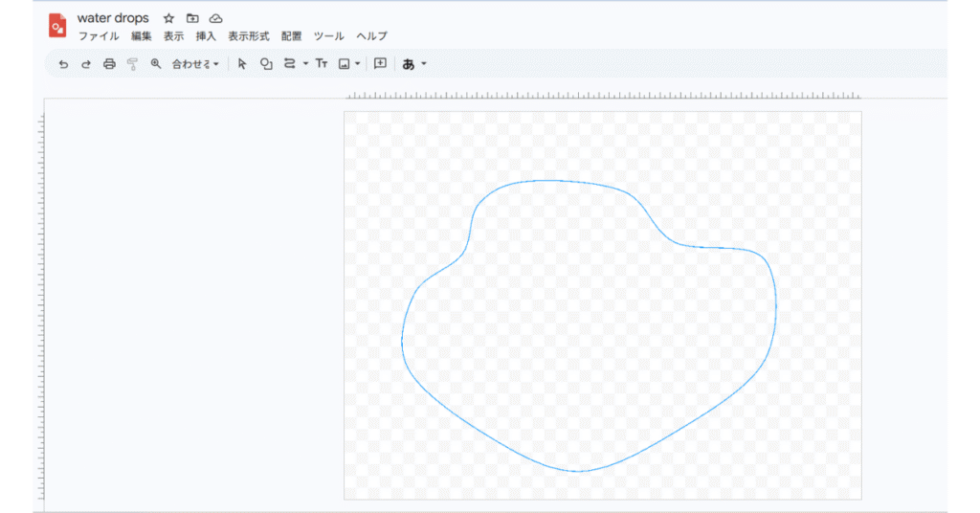The width and height of the screenshot is (980, 513).
Task: Open the 編集 menu
Action: click(x=142, y=36)
